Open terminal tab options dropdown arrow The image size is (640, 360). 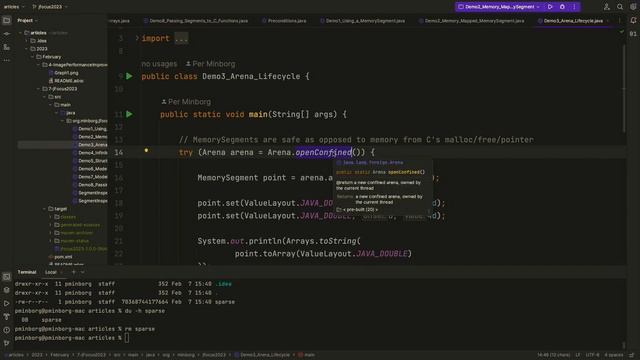82,272
